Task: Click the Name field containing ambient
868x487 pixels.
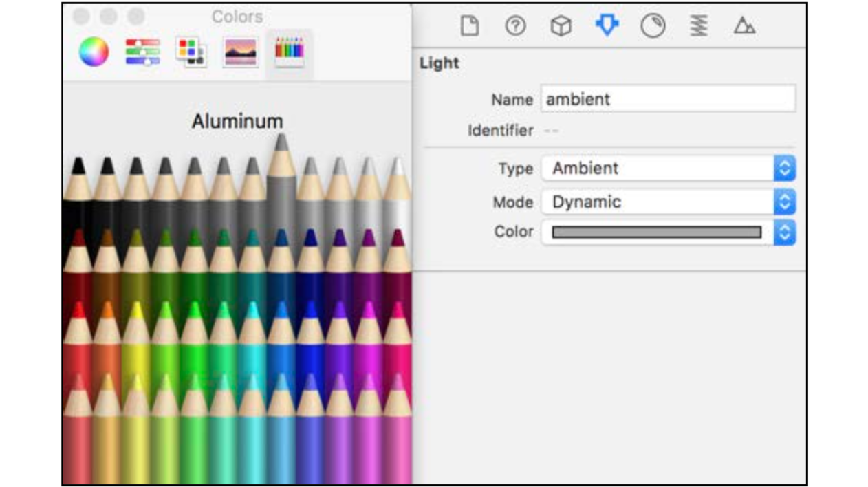Action: (x=669, y=99)
